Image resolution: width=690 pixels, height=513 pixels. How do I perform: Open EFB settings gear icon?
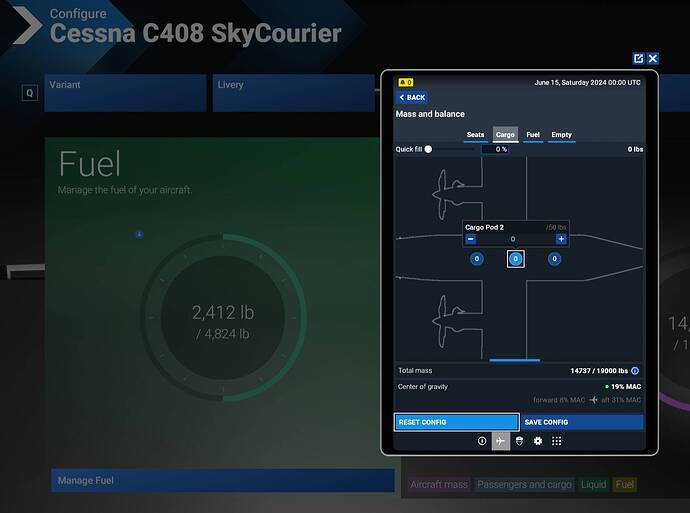pyautogui.click(x=538, y=441)
